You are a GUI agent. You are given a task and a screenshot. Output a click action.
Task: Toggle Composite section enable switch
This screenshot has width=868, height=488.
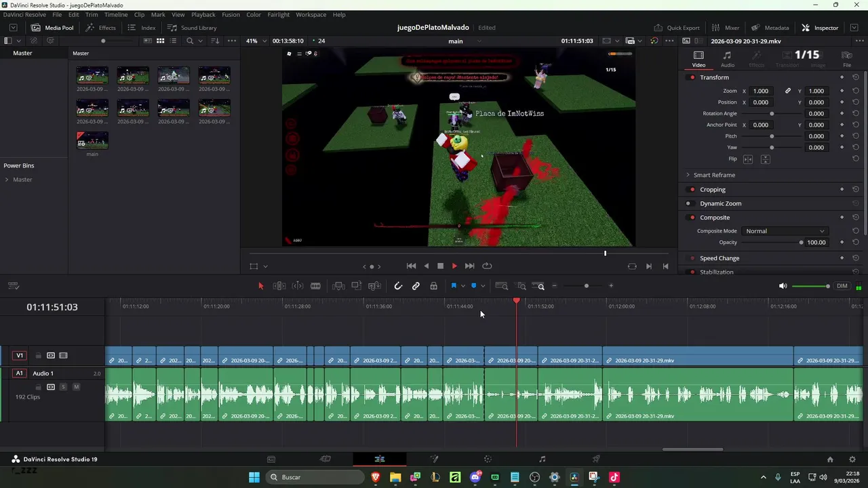692,218
